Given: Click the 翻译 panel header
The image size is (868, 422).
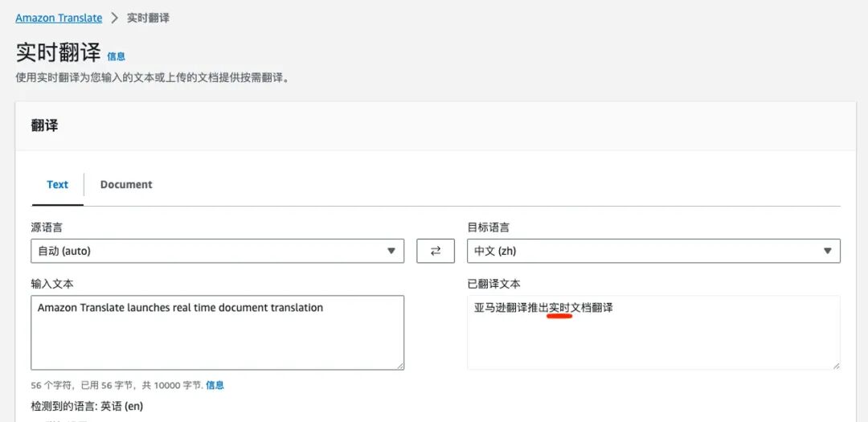Looking at the screenshot, I should (x=44, y=125).
